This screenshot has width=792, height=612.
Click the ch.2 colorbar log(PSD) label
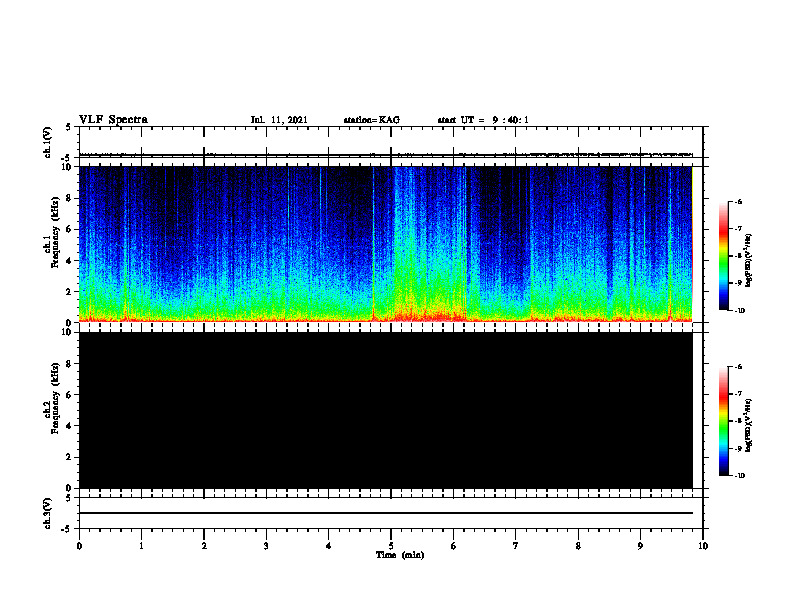tap(749, 426)
